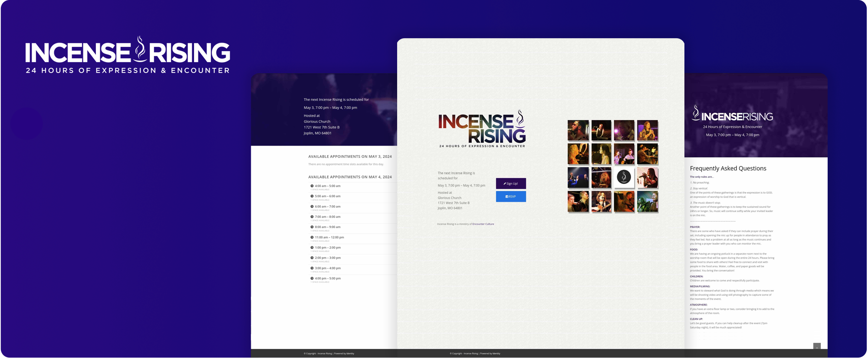This screenshot has width=868, height=358.
Task: Click "3. The music doesn't stop" rule text
Action: click(705, 203)
